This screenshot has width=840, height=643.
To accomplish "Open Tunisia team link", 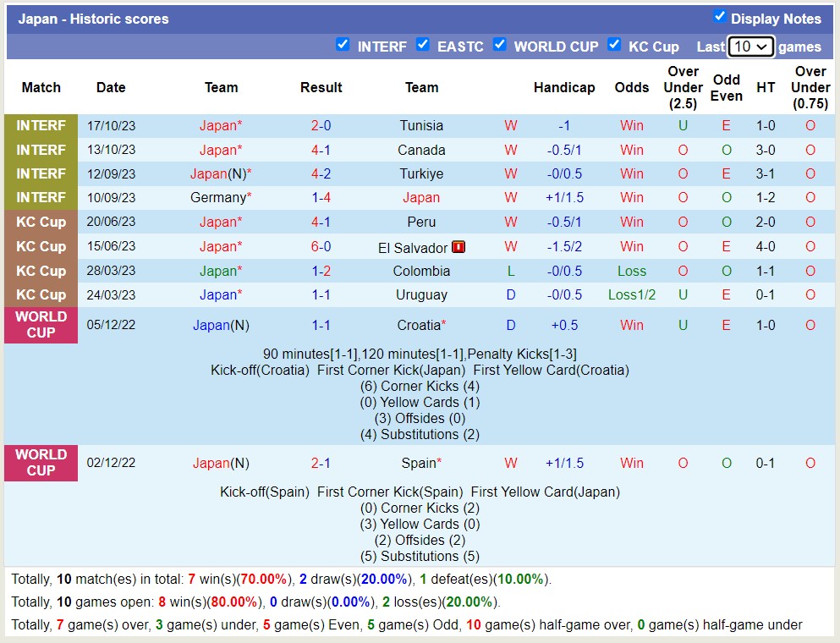I will coord(421,125).
